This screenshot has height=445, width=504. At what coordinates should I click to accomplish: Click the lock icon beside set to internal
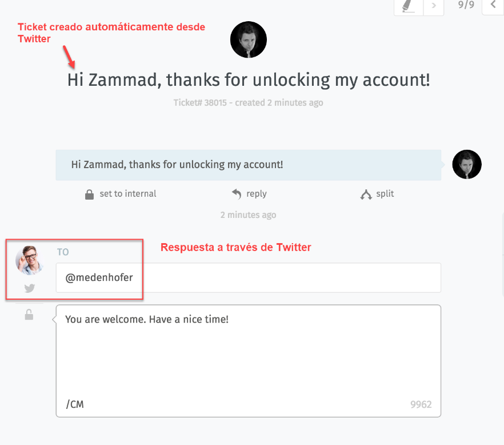(x=89, y=194)
